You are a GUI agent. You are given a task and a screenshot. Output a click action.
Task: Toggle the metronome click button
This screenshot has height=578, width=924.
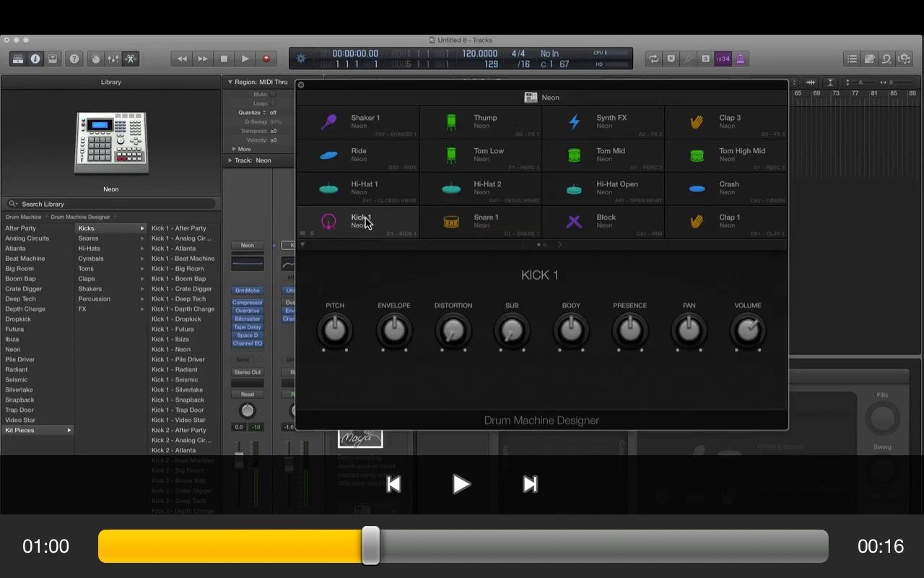[x=740, y=59]
